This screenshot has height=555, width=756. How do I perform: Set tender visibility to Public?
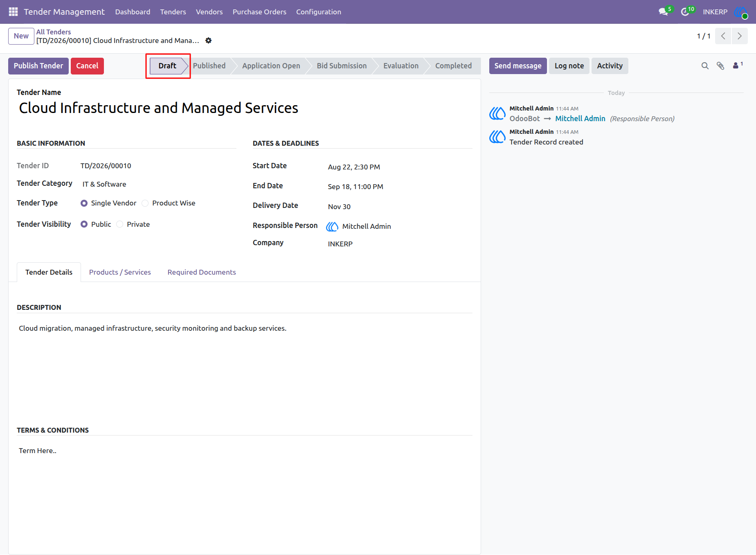click(84, 224)
